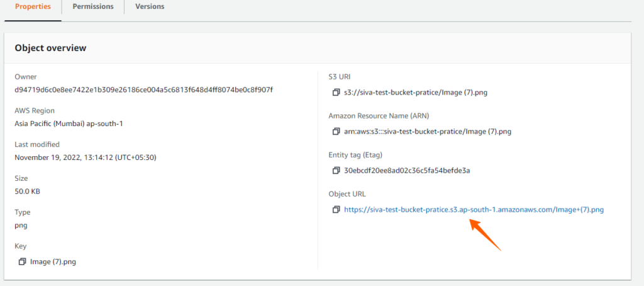Click the s3://siva-test-bucket-pratice URI text

coord(416,93)
